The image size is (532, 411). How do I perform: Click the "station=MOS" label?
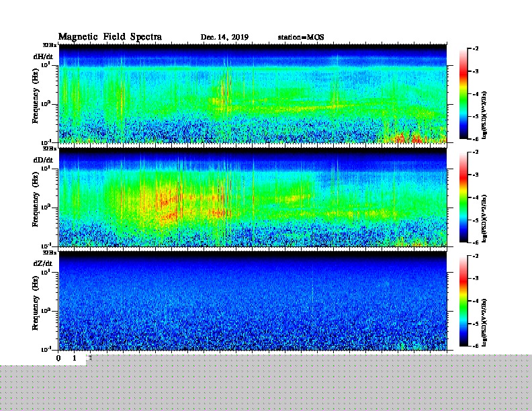point(301,38)
